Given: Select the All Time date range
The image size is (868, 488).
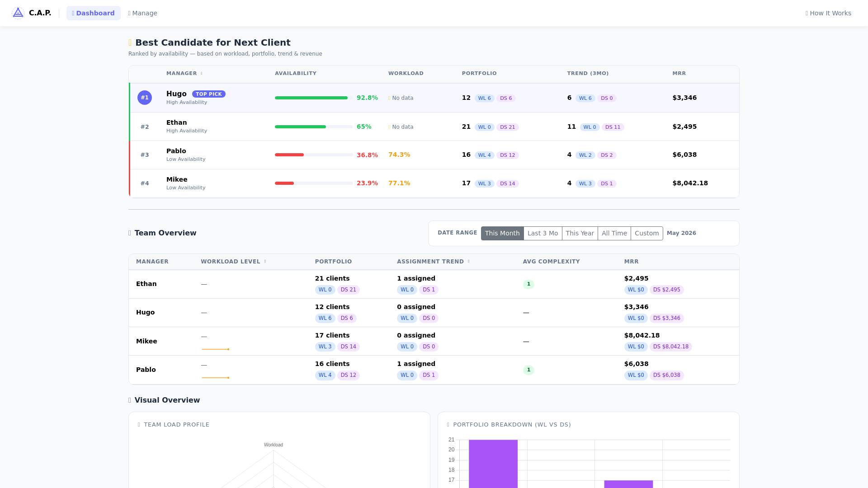Looking at the screenshot, I should [614, 233].
